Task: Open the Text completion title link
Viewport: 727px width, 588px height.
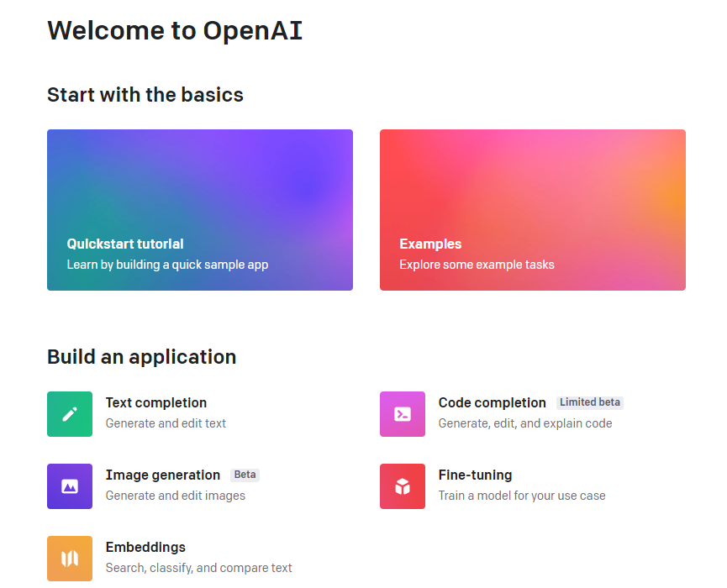Action: click(x=156, y=403)
